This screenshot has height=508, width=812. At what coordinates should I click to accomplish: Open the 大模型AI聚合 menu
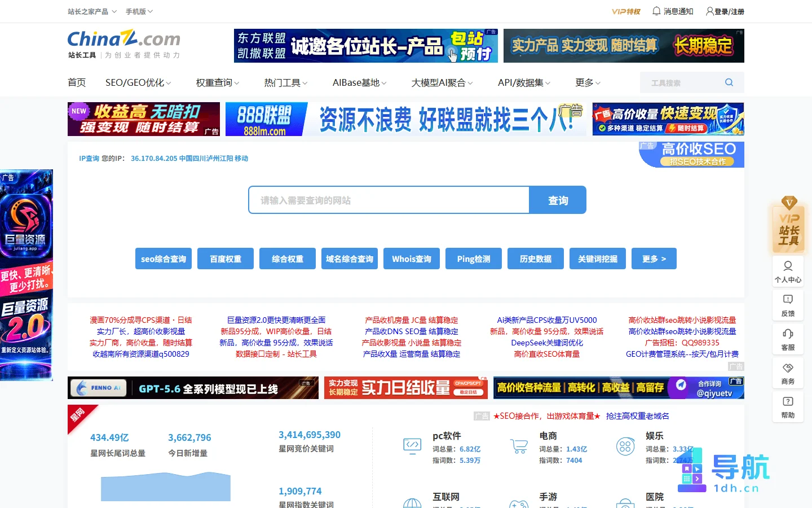pos(442,82)
